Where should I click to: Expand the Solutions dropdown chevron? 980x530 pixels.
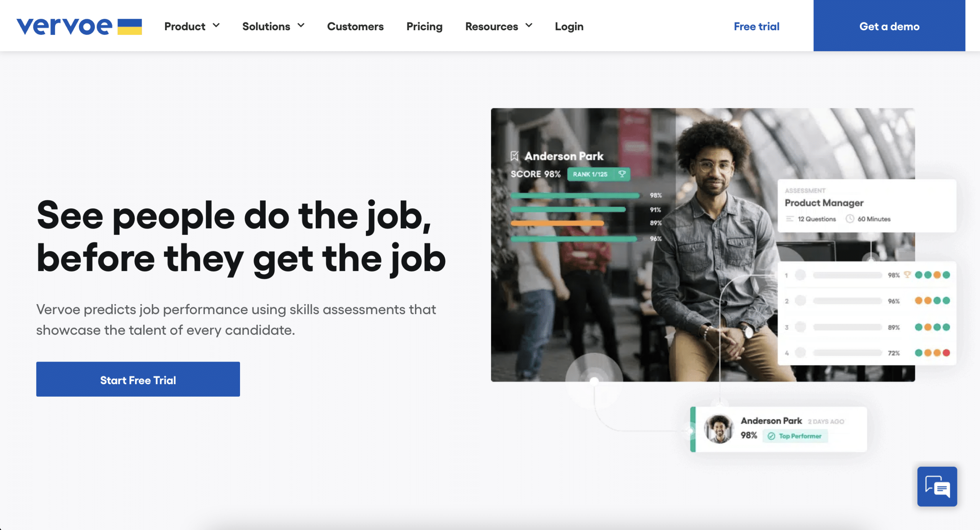[x=301, y=26]
